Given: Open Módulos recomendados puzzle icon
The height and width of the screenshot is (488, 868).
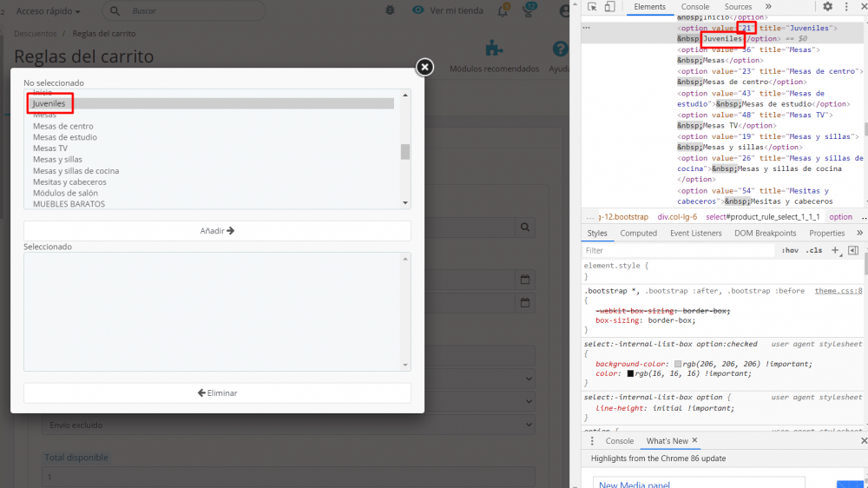Looking at the screenshot, I should [494, 49].
